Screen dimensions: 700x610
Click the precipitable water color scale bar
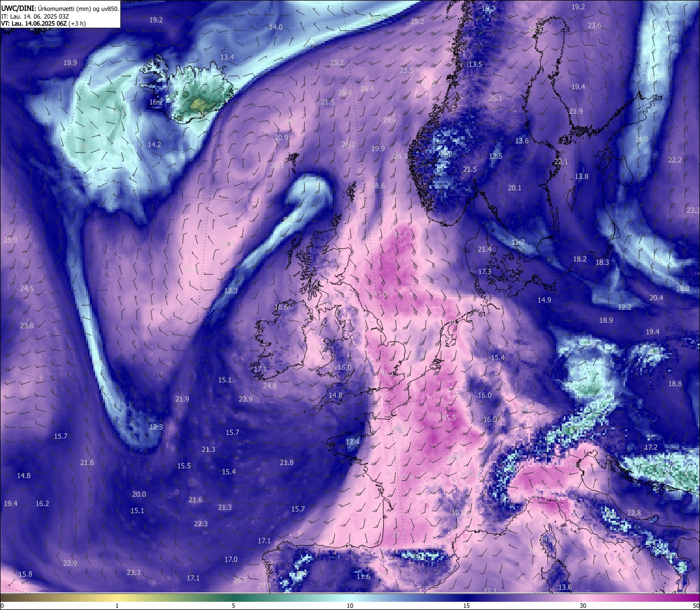click(350, 597)
